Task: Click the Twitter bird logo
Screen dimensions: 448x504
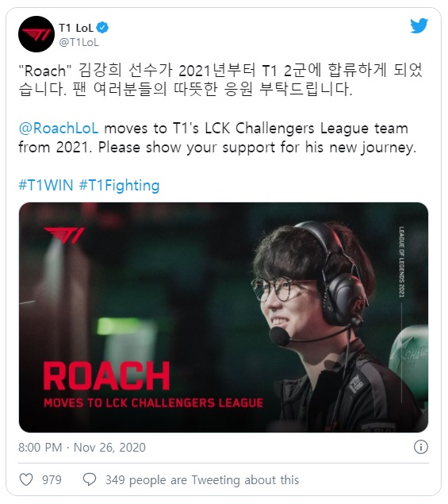Action: pos(419,25)
